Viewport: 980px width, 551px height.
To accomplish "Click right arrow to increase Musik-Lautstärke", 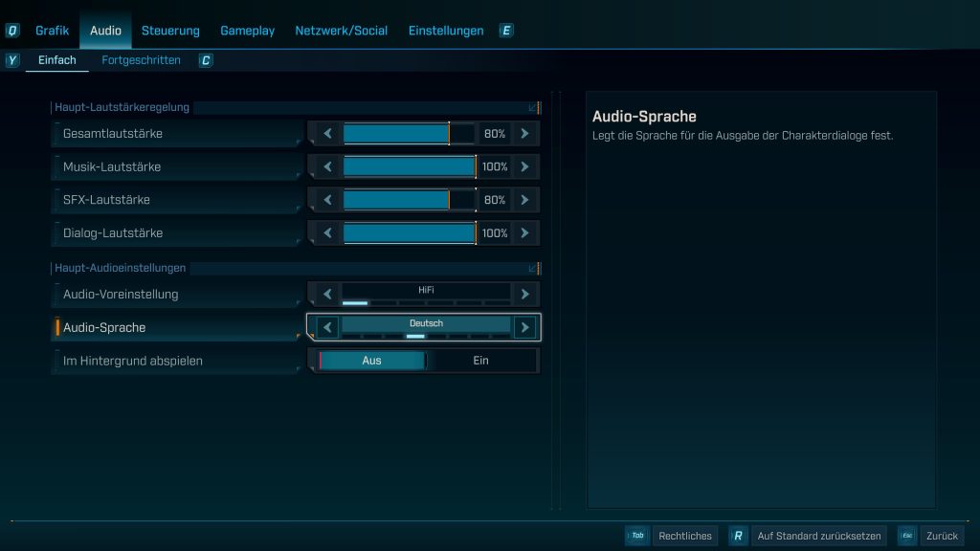I will click(x=524, y=166).
